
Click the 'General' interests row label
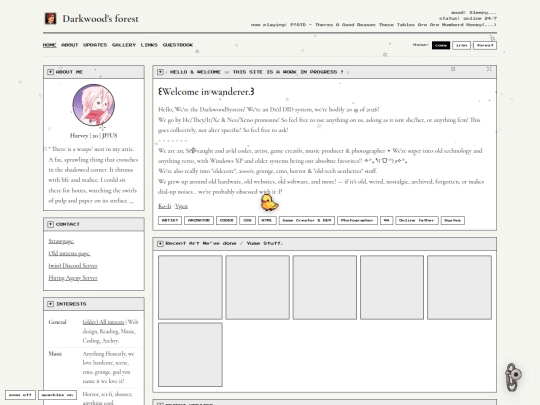[x=58, y=322]
